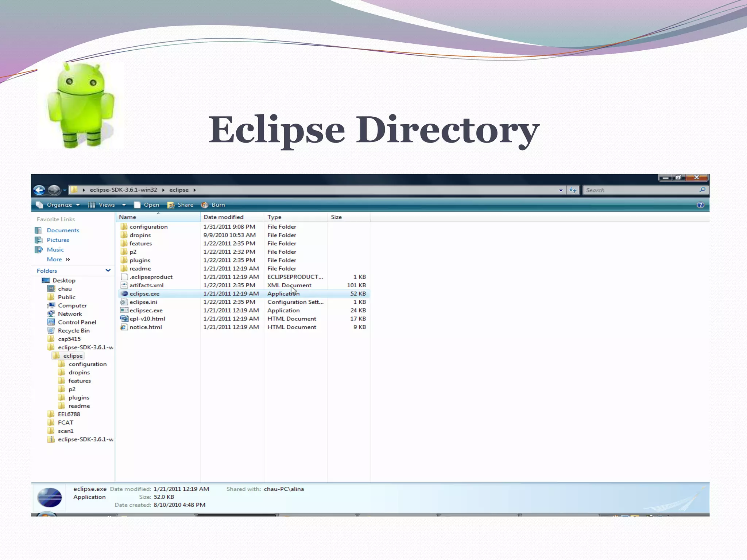Select Public folder in tree
This screenshot has width=747, height=560.
(x=66, y=297)
